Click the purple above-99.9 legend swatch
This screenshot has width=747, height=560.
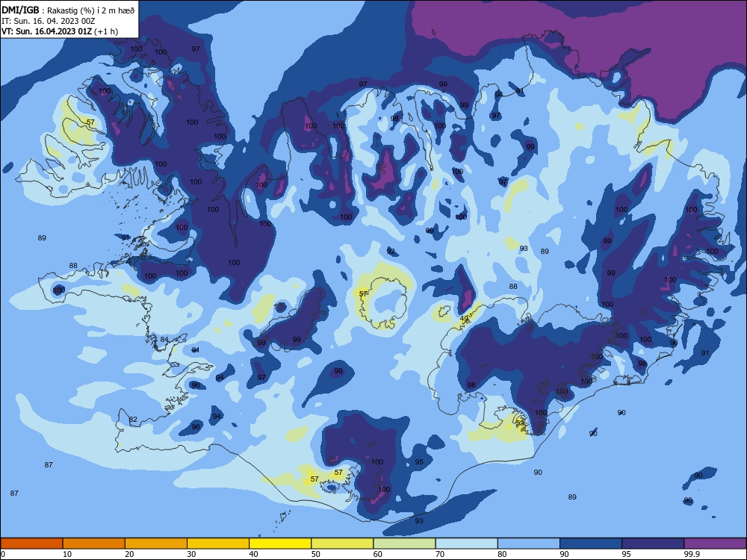coord(715,544)
